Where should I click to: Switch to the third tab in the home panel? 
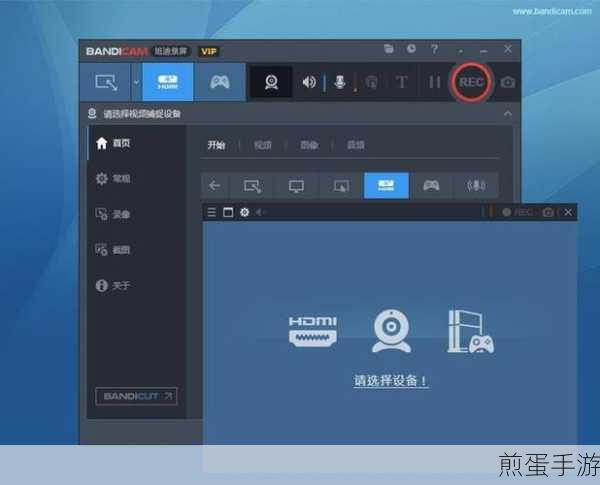pyautogui.click(x=309, y=145)
